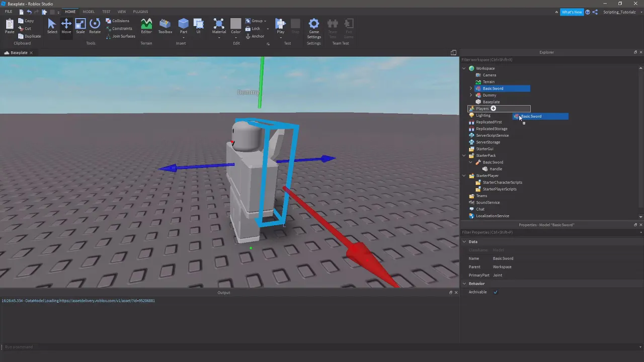
Task: Click the share icon in title bar
Action: (596, 12)
